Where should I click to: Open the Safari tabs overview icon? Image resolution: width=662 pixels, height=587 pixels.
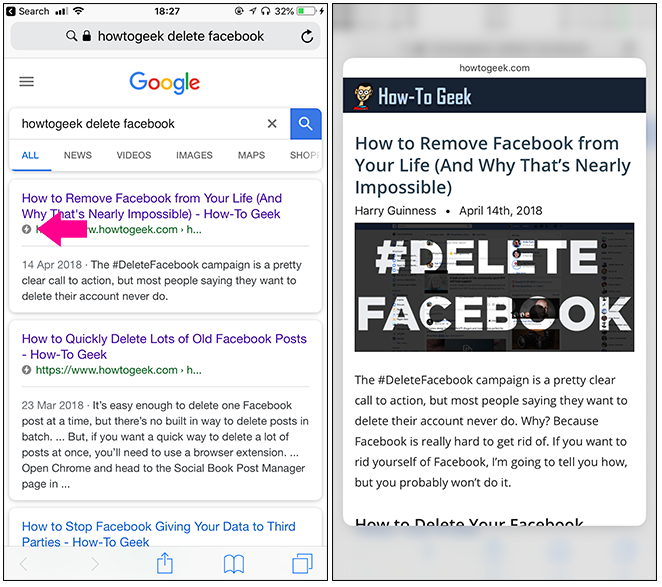pos(302,564)
